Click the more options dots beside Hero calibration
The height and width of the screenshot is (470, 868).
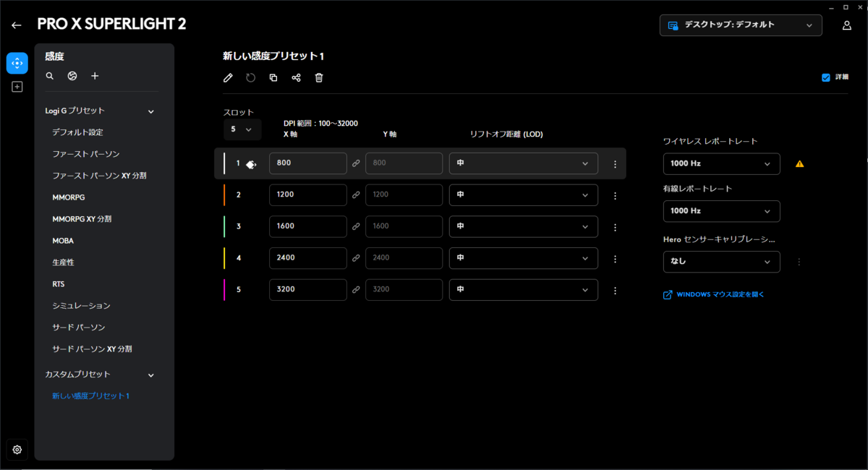tap(799, 262)
